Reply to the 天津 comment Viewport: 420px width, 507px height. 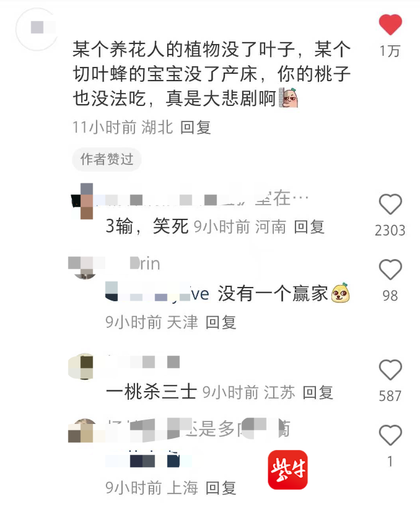[221, 322]
